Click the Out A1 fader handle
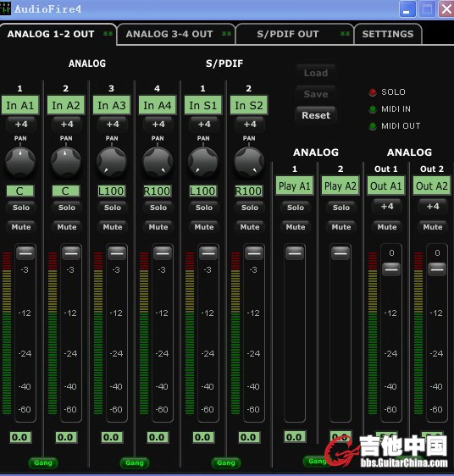This screenshot has width=454, height=476. point(391,269)
